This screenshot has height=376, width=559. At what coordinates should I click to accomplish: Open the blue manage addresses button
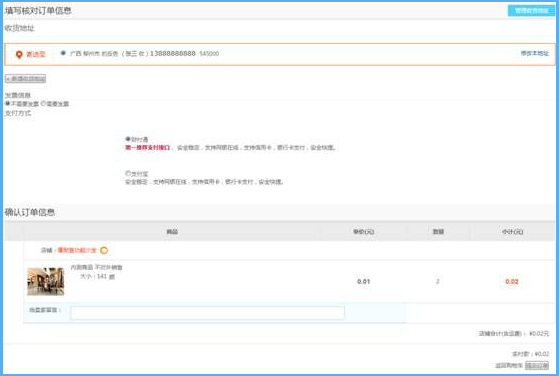[531, 11]
